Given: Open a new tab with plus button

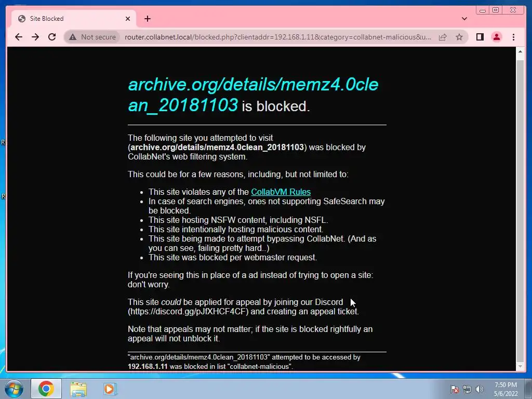Looking at the screenshot, I should pos(147,19).
